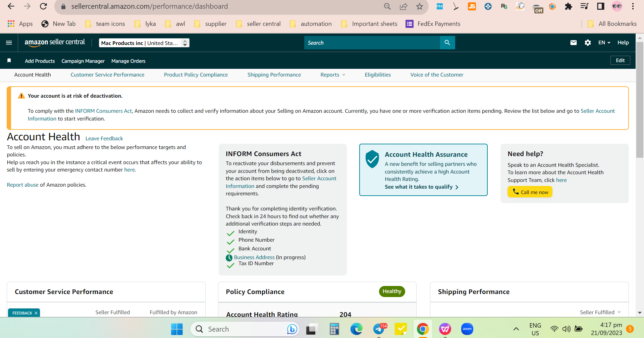Click the Report abuse link

coord(23,185)
